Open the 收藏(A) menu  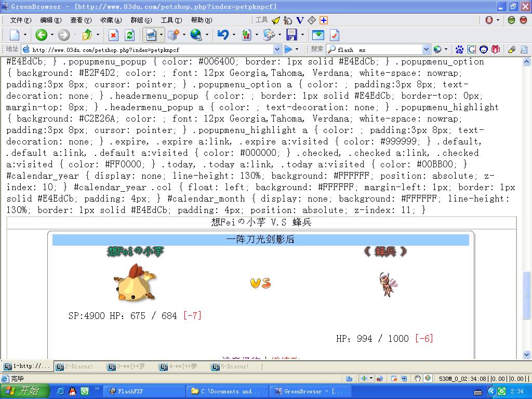[111, 20]
